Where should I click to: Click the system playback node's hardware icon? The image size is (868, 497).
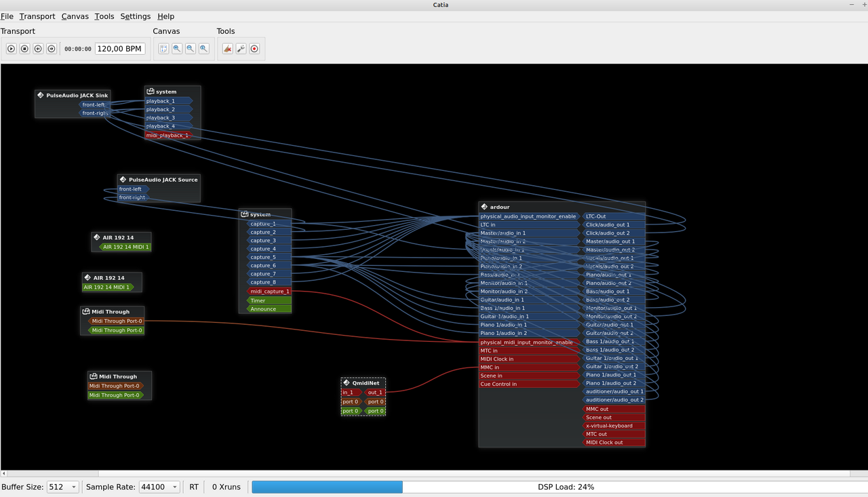[x=151, y=92]
